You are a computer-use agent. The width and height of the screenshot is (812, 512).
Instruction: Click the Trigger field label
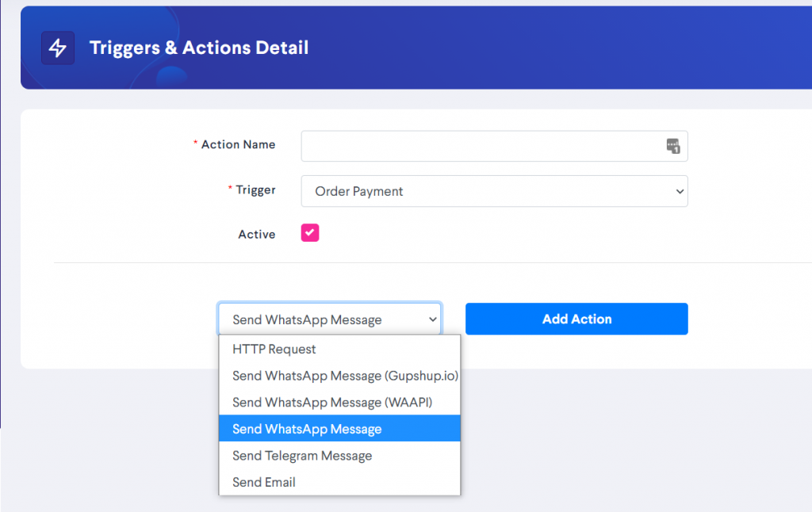(x=255, y=190)
